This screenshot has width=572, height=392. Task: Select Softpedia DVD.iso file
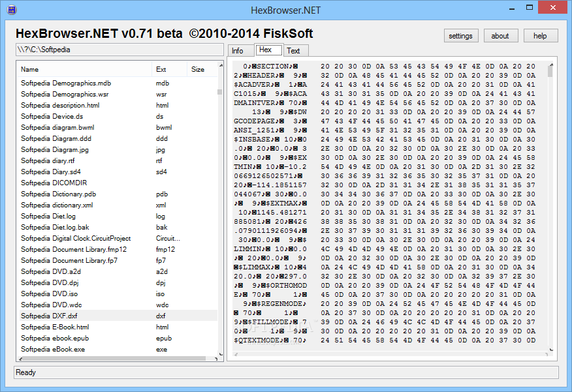[118, 294]
